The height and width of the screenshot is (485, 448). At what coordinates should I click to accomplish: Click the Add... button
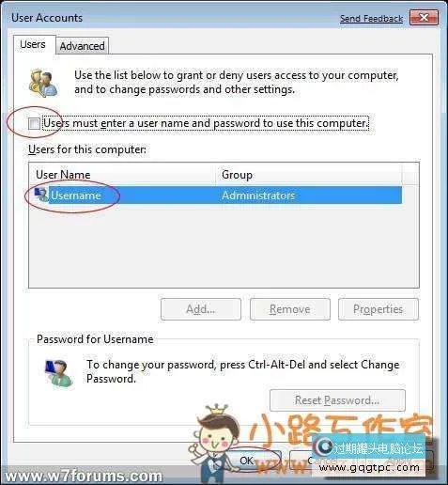tap(201, 309)
